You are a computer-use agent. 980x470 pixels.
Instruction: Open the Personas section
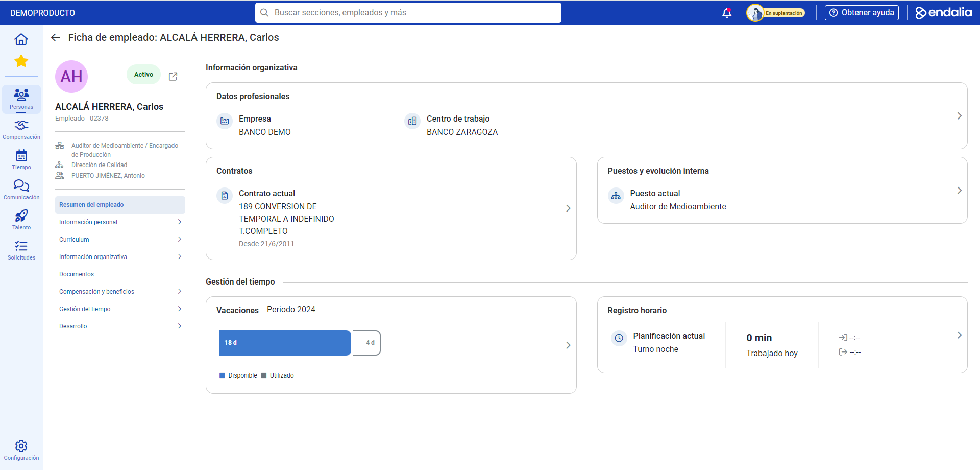pos(21,99)
